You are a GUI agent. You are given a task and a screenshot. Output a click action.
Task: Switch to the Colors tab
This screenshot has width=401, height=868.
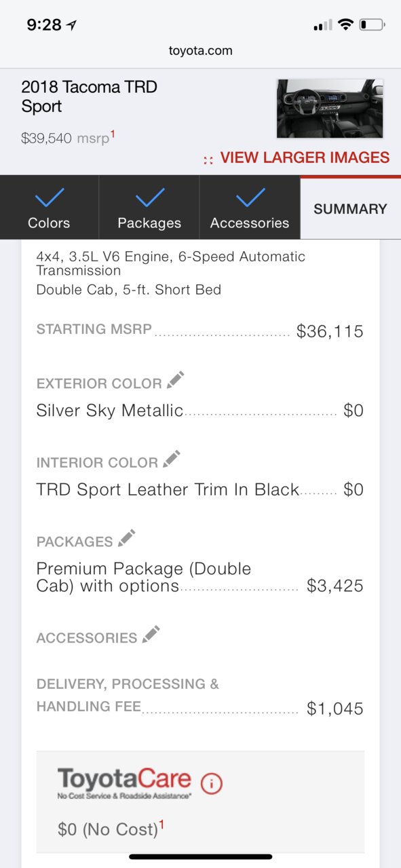click(50, 207)
